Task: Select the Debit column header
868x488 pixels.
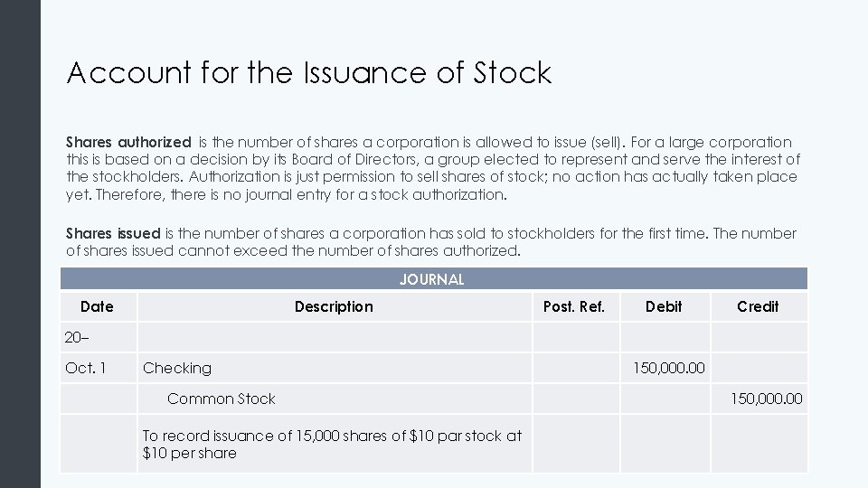Action: 664,306
